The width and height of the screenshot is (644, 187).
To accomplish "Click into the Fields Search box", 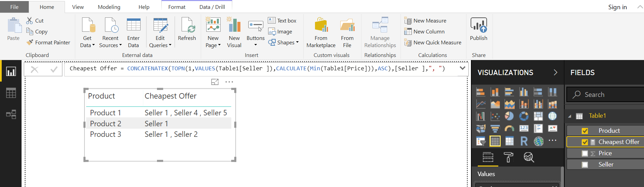I will point(605,95).
